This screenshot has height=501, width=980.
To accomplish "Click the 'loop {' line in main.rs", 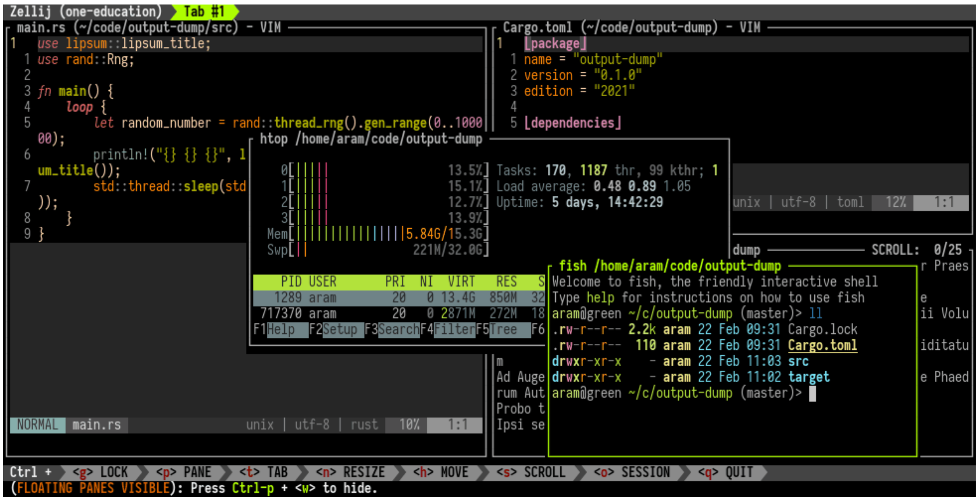I will 86,107.
